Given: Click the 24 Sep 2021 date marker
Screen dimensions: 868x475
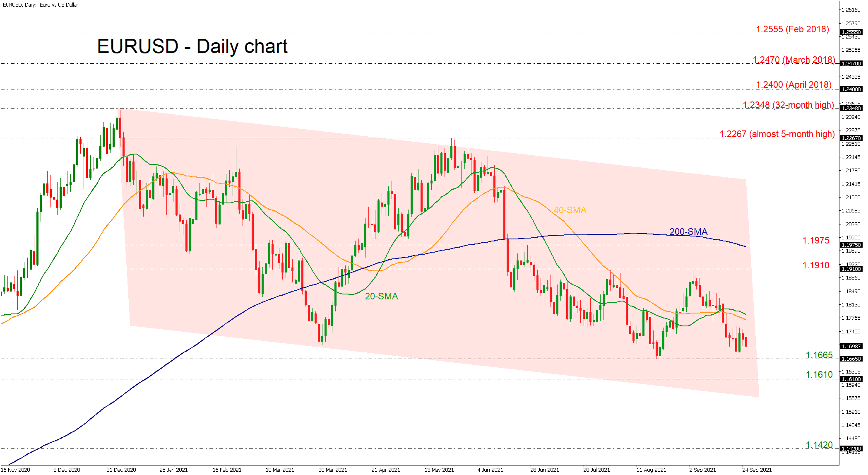Looking at the screenshot, I should point(756,470).
